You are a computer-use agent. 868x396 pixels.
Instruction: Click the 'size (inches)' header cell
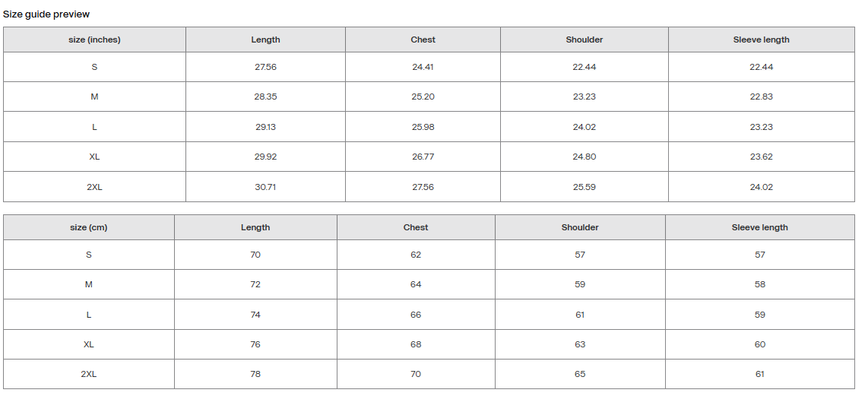tap(95, 40)
